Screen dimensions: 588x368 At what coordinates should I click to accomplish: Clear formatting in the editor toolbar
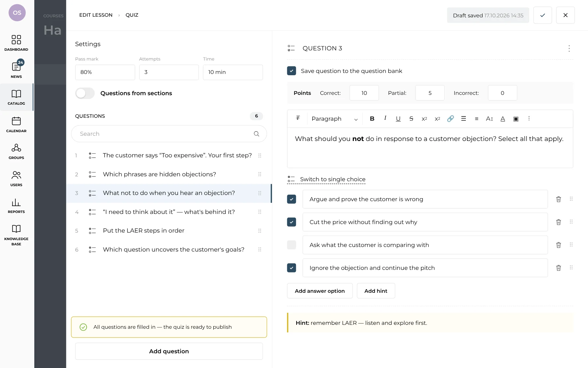click(x=298, y=118)
